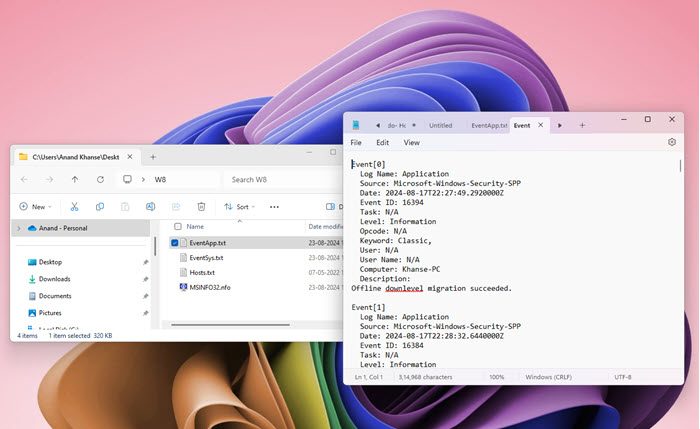
Task: Open Desktop in the navigation pane
Action: (x=50, y=262)
